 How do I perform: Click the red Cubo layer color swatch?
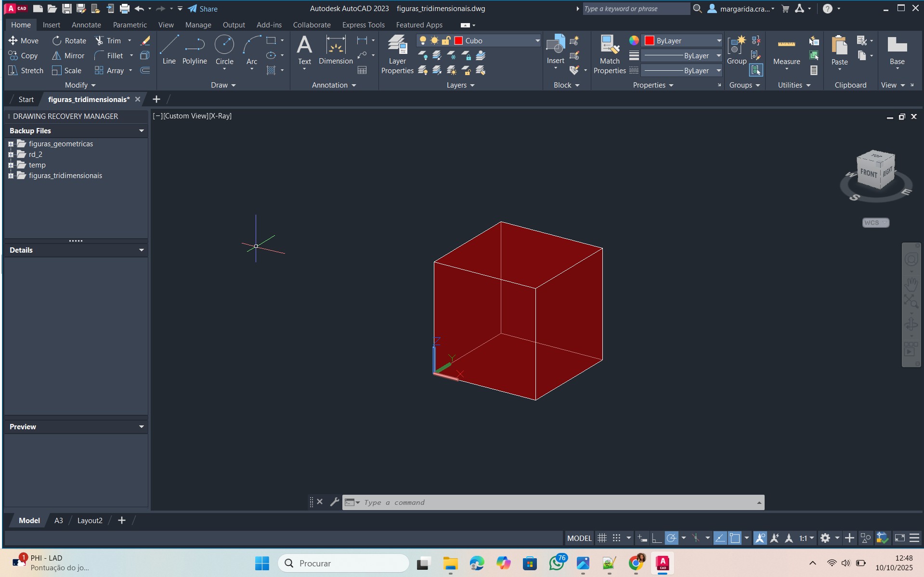[458, 41]
